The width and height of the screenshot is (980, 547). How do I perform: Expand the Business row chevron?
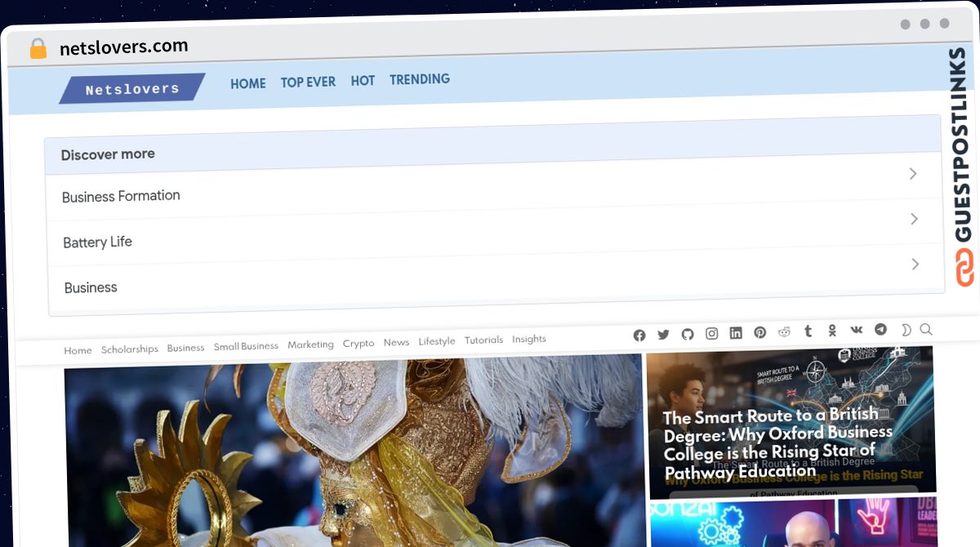915,265
